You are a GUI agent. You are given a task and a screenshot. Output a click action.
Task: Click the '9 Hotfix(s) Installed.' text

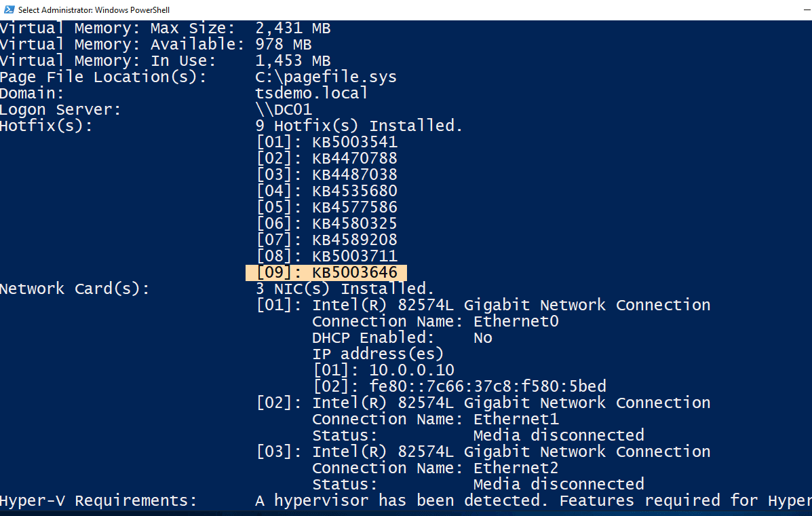359,126
